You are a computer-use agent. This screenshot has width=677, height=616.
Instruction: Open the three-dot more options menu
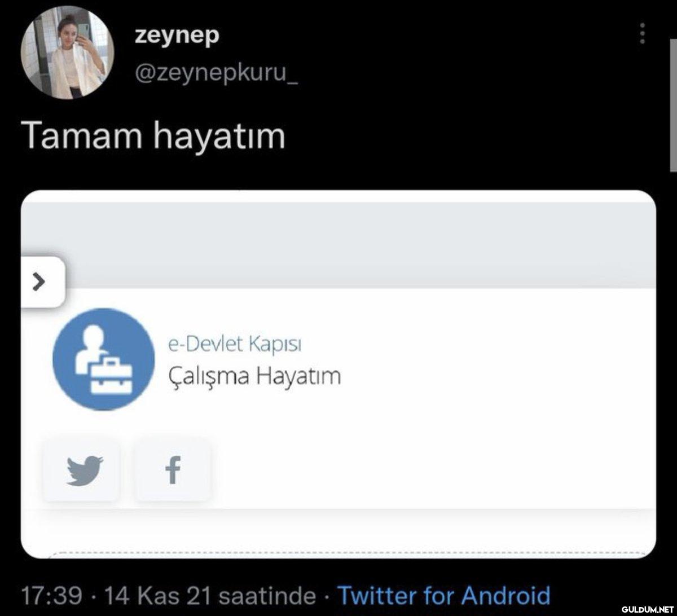(642, 34)
